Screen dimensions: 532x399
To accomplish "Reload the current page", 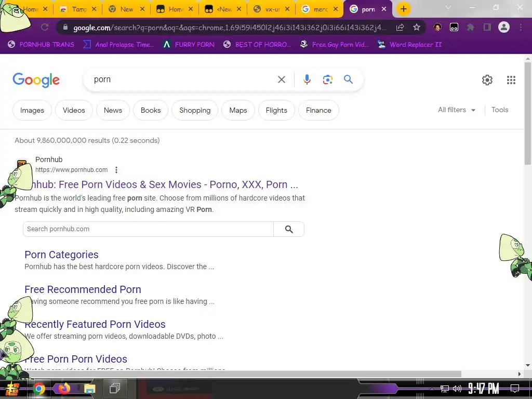I will tap(45, 27).
